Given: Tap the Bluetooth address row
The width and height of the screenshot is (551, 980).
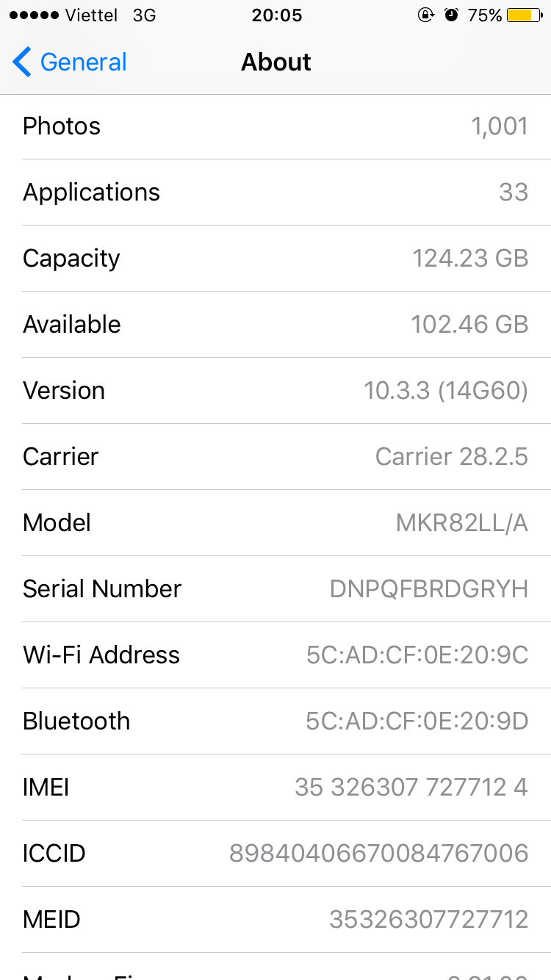Looking at the screenshot, I should point(275,721).
